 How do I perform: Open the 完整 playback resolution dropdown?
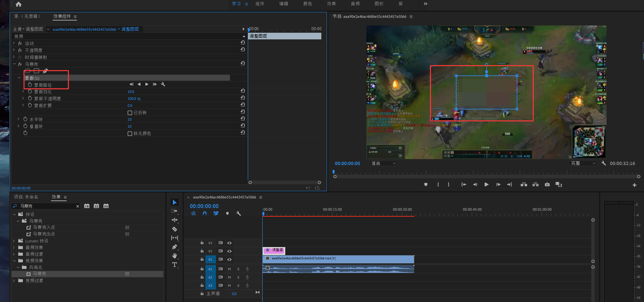583,163
